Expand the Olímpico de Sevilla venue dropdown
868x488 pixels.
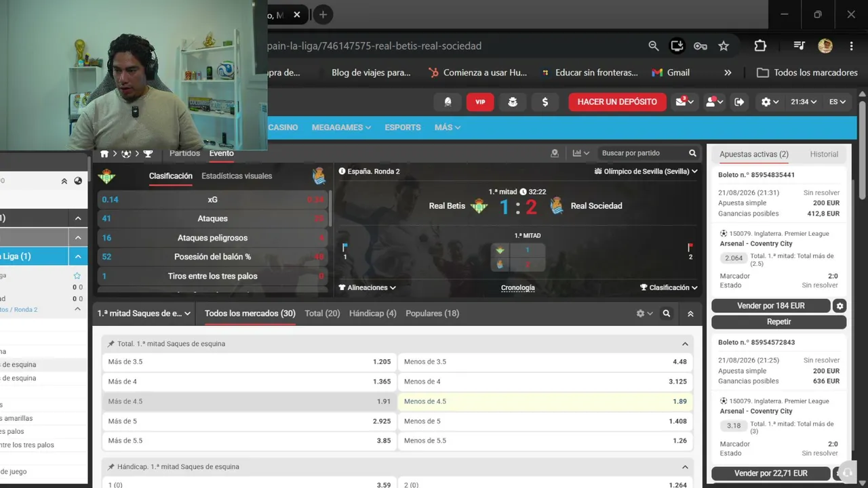(646, 171)
